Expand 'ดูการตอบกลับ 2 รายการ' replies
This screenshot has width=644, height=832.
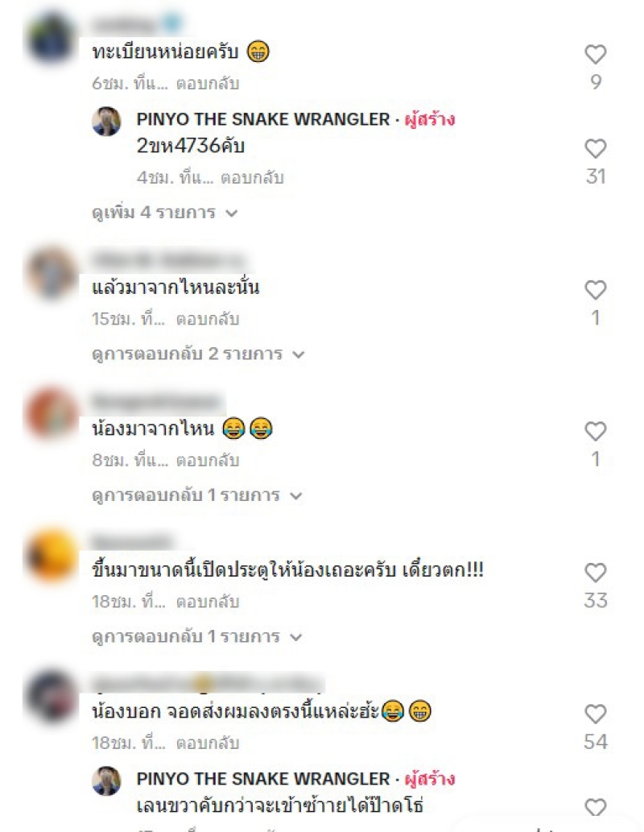198,354
